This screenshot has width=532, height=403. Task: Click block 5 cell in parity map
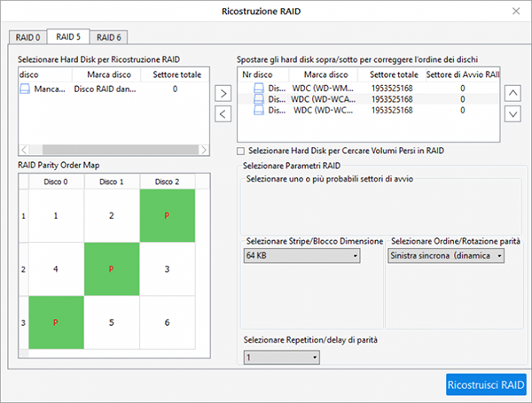coord(112,322)
